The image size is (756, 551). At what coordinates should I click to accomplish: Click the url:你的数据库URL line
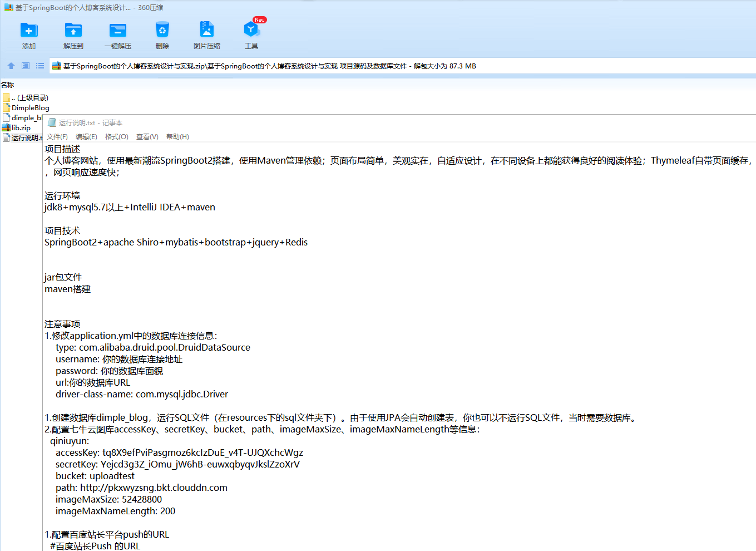[x=93, y=383]
